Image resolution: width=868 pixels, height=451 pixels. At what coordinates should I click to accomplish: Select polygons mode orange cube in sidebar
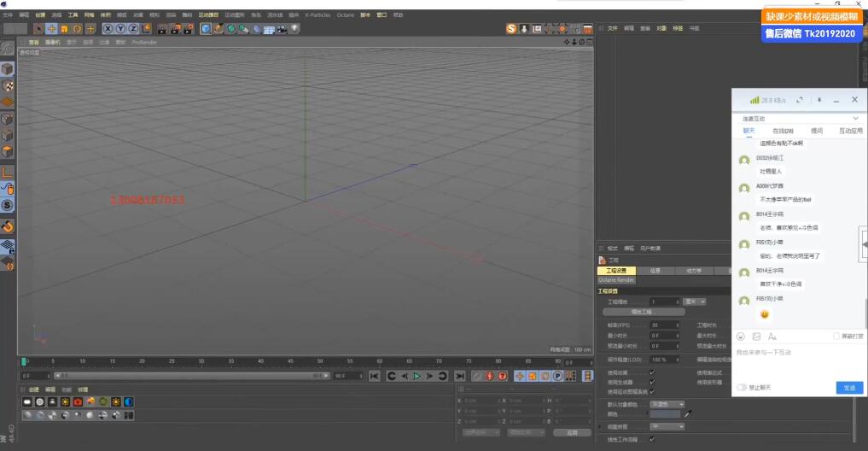click(7, 151)
